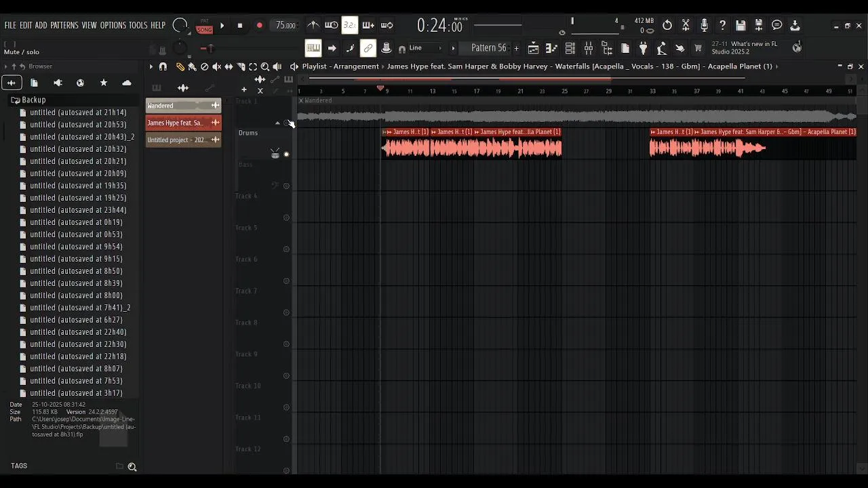The width and height of the screenshot is (868, 488).
Task: Open the browser favorites star tab
Action: [104, 83]
